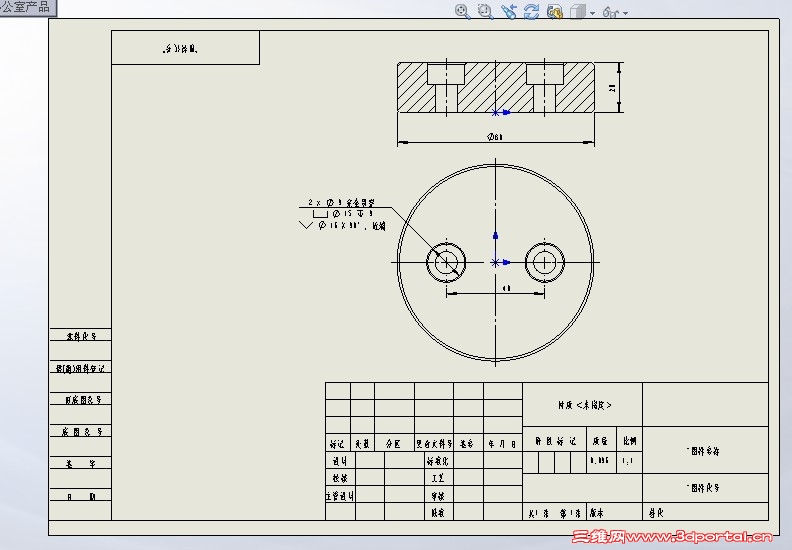
Task: Select the 签名 cell in revision table
Action: [x=468, y=444]
